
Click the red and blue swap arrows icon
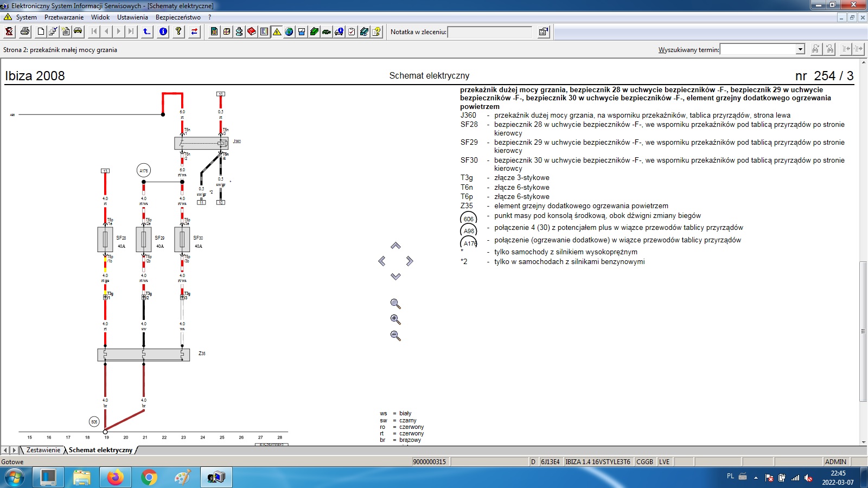pos(194,31)
